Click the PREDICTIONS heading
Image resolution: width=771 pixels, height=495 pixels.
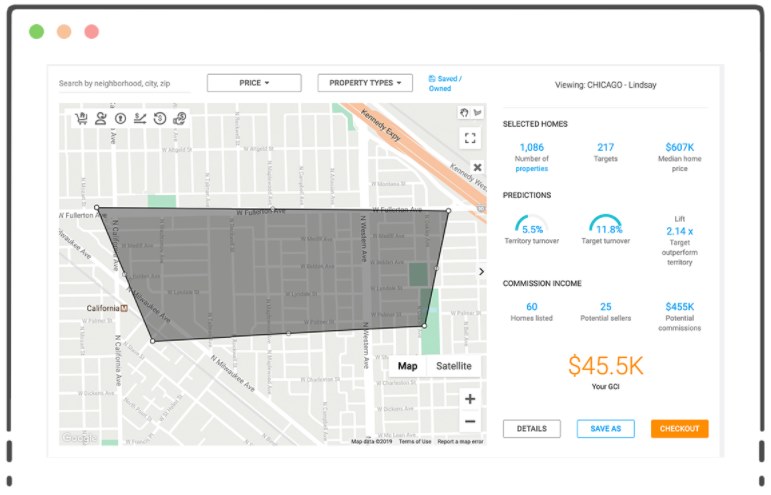[x=527, y=195]
